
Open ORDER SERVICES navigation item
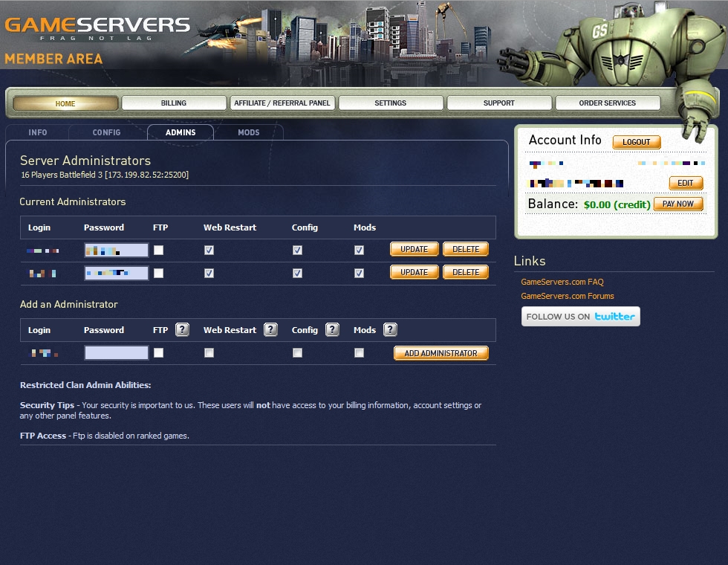[608, 103]
